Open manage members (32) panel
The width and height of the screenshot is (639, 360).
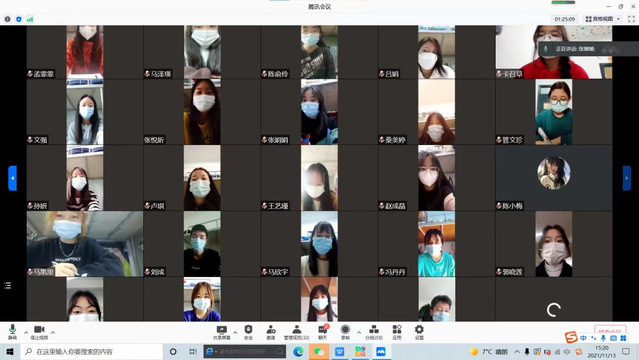coord(297,332)
